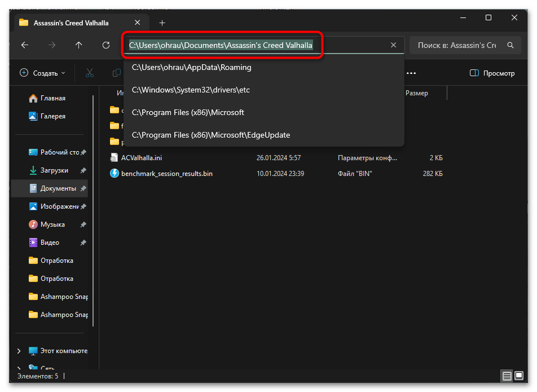Navigate up one folder level
Image resolution: width=537 pixels, height=392 pixels.
pyautogui.click(x=79, y=45)
